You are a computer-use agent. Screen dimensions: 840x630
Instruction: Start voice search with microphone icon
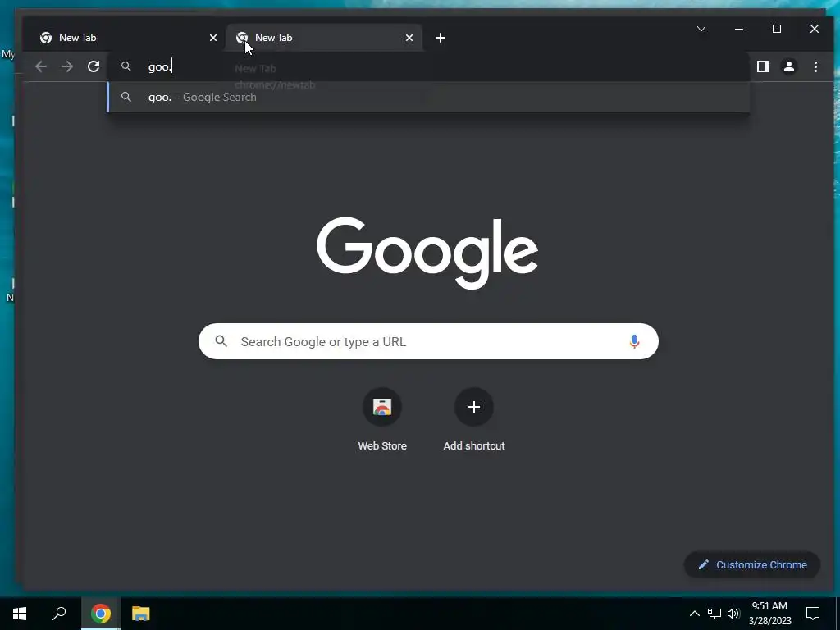pos(634,341)
